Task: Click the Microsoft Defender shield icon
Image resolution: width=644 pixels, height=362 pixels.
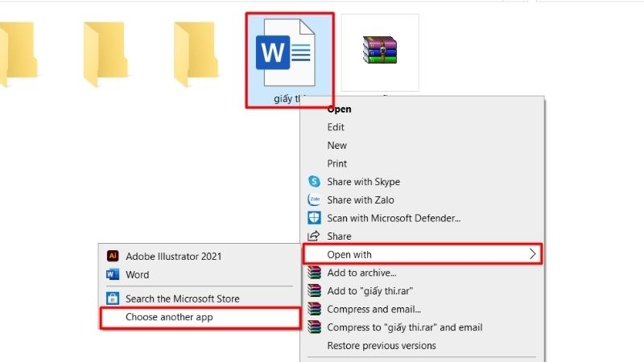Action: point(315,218)
